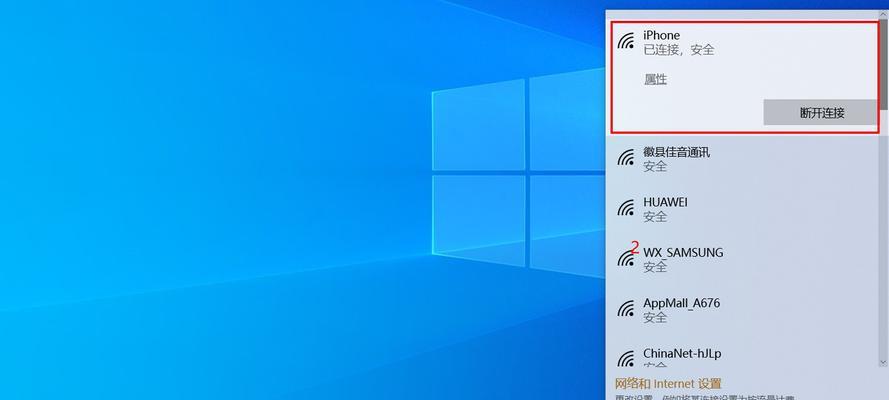Click 安全 label under AppMall_A676 network
This screenshot has height=400, width=889.
[655, 317]
